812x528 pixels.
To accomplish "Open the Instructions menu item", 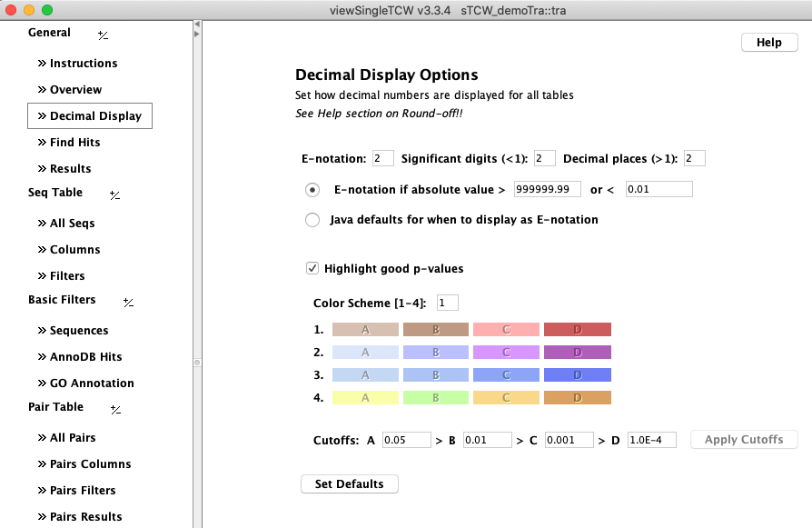I will 83,64.
